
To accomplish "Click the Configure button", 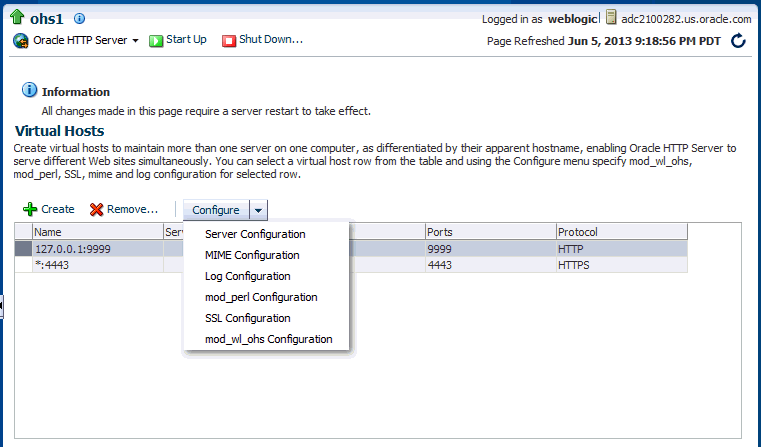I will tap(216, 210).
